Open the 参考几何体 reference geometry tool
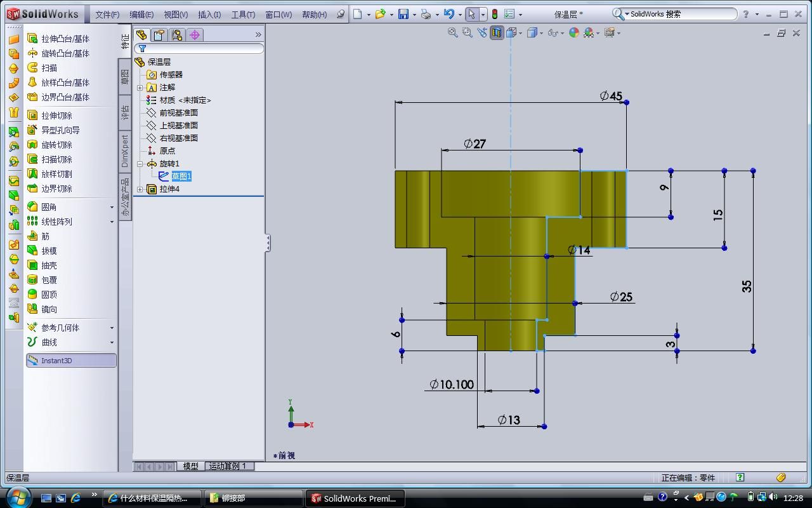 pyautogui.click(x=54, y=328)
